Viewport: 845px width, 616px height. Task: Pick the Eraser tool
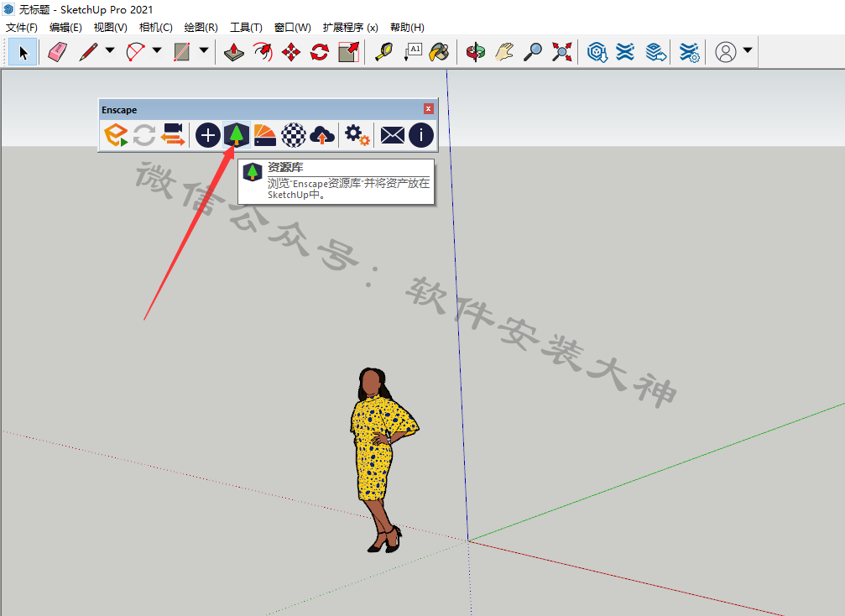(58, 52)
